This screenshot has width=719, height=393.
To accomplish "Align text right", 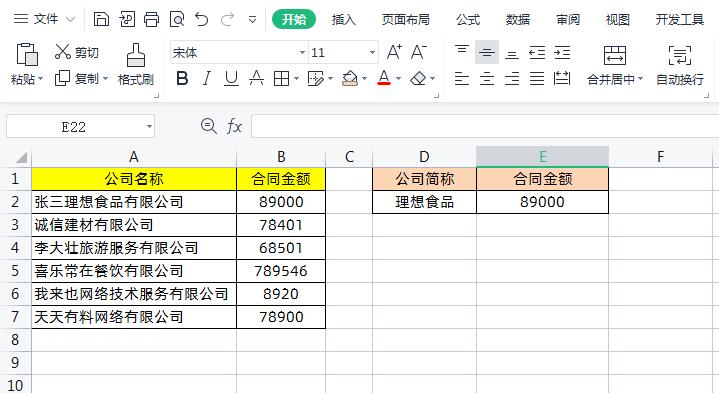I will (x=512, y=78).
